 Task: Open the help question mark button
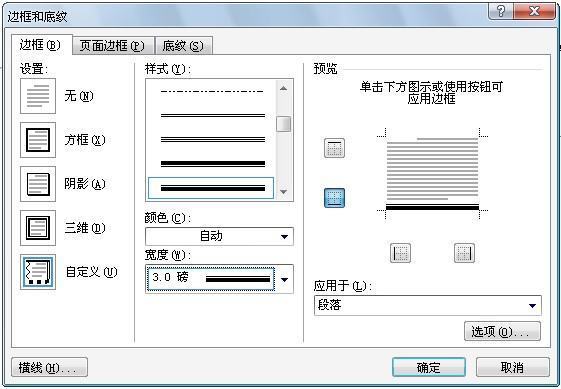[x=501, y=11]
